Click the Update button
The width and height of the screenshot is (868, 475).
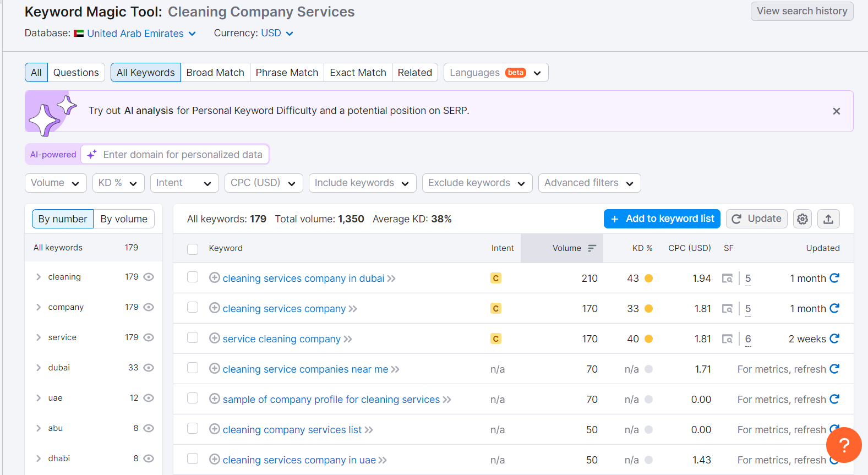click(757, 219)
